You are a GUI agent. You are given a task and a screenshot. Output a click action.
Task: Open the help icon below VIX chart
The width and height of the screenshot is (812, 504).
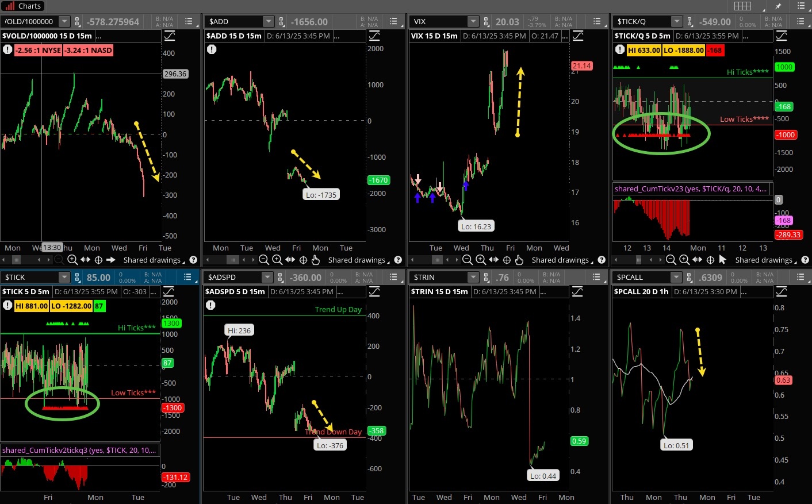602,260
